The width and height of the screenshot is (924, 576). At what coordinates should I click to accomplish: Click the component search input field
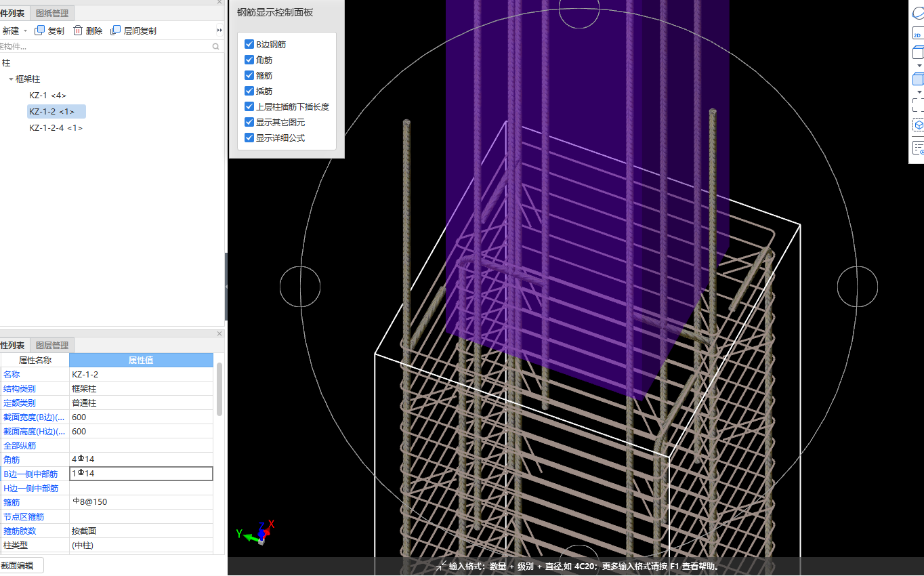[x=105, y=47]
